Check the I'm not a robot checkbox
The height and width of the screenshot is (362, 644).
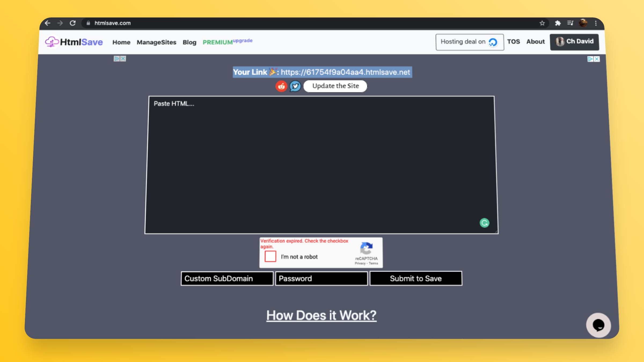[270, 256]
